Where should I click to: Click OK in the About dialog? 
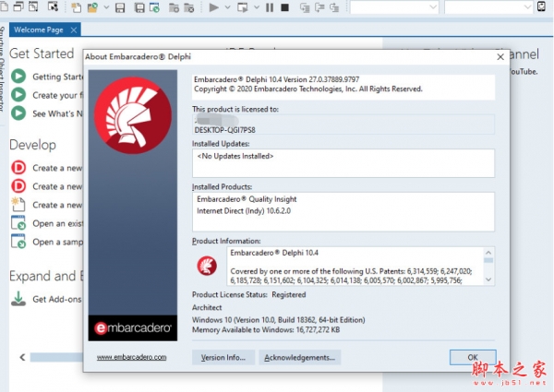point(473,358)
